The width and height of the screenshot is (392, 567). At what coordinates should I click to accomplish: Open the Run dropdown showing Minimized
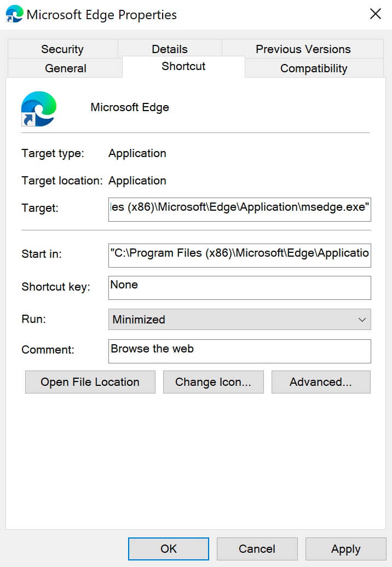(x=239, y=319)
